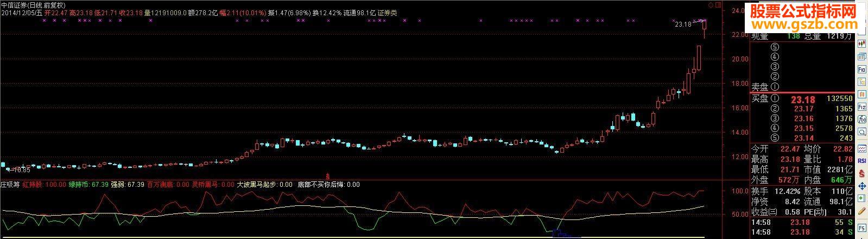Select the pencil drawing tool icon
Image resolution: width=868 pixels, height=239 pixels.
(861, 211)
